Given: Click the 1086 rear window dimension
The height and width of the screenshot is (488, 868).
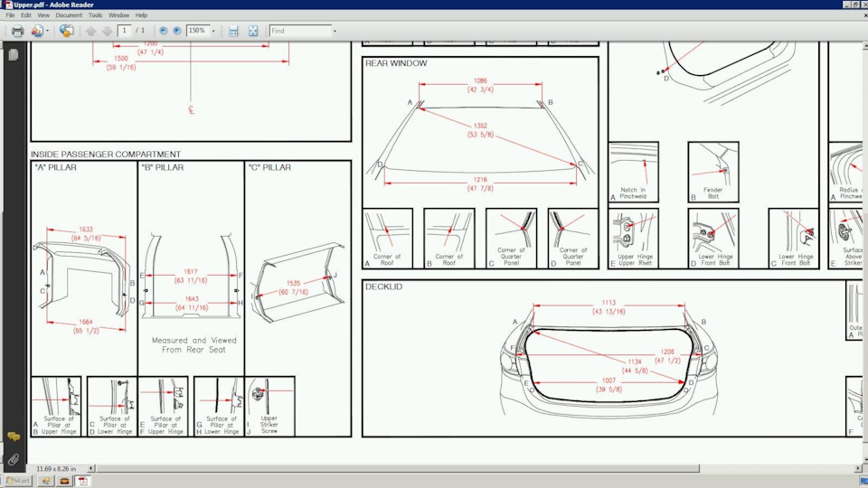Looking at the screenshot, I should tap(480, 80).
